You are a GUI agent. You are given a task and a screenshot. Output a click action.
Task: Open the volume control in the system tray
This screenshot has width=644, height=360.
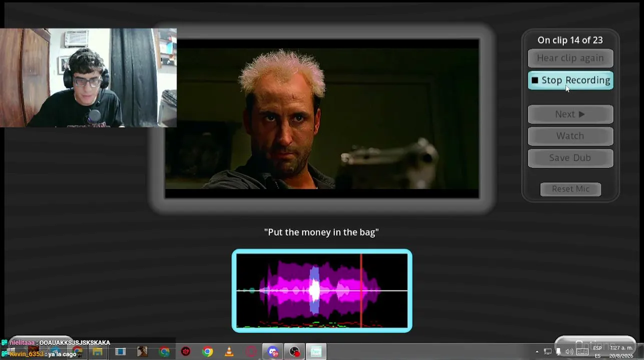point(569,352)
